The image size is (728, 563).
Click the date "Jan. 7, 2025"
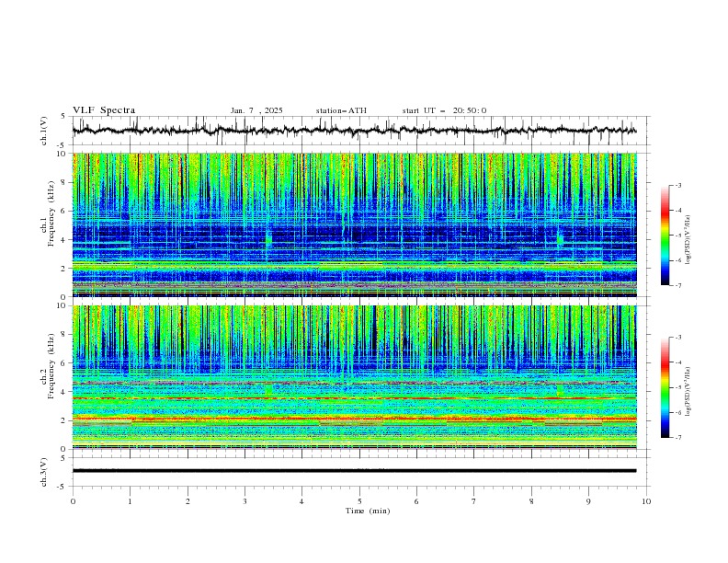click(256, 110)
